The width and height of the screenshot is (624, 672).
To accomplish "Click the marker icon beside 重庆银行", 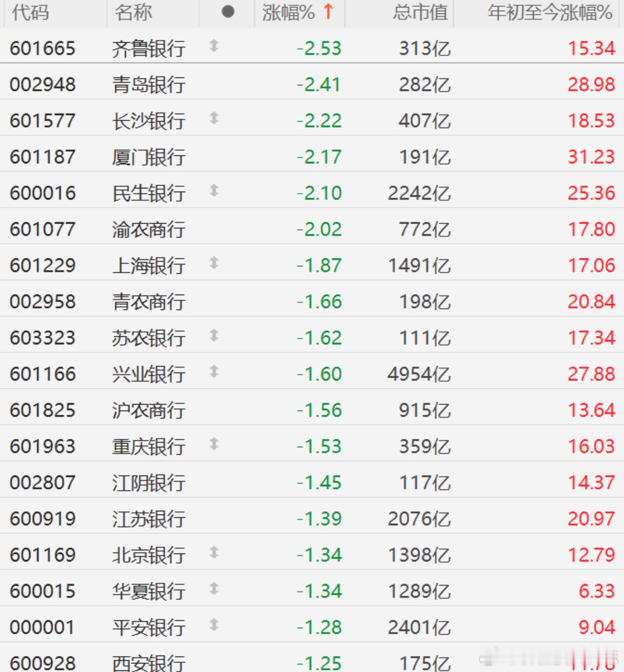I will (214, 444).
